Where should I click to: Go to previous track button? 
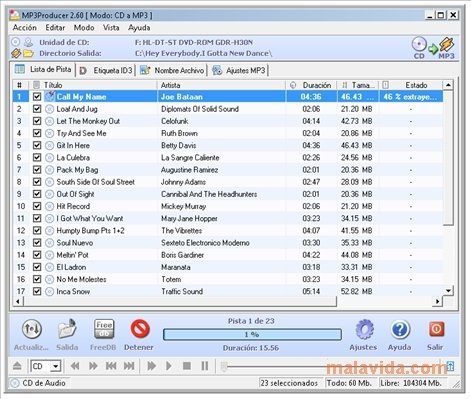[x=111, y=366]
